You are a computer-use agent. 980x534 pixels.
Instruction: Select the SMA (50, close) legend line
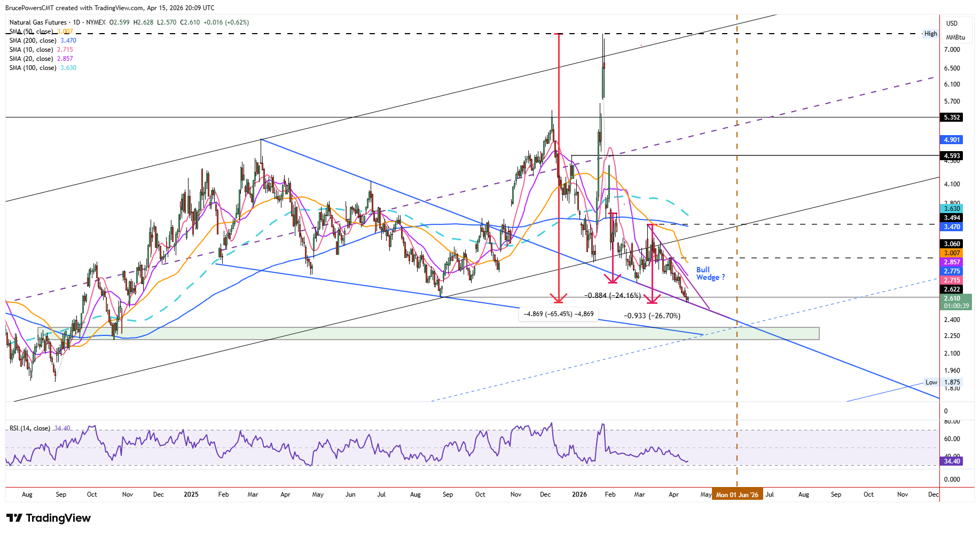(41, 32)
